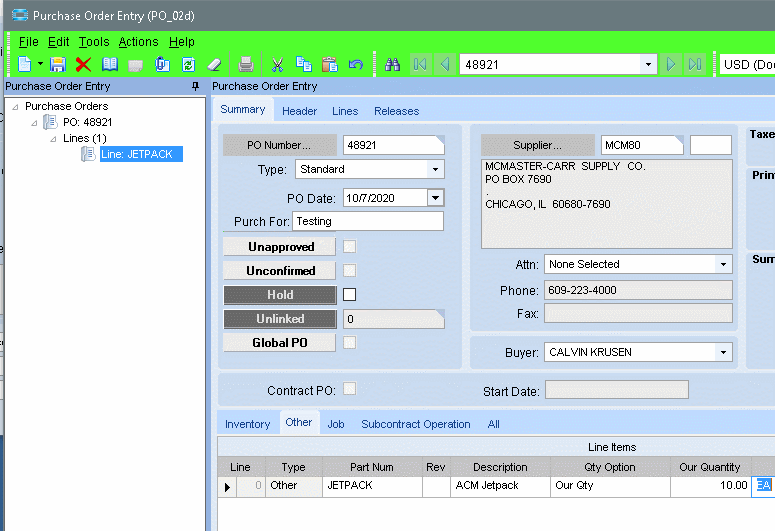Toggle the Hold checkbox
The height and width of the screenshot is (531, 775).
point(349,295)
